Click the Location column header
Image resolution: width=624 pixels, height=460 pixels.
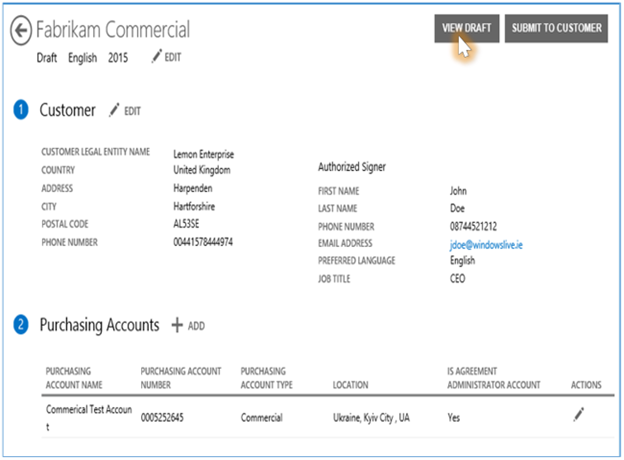point(350,385)
